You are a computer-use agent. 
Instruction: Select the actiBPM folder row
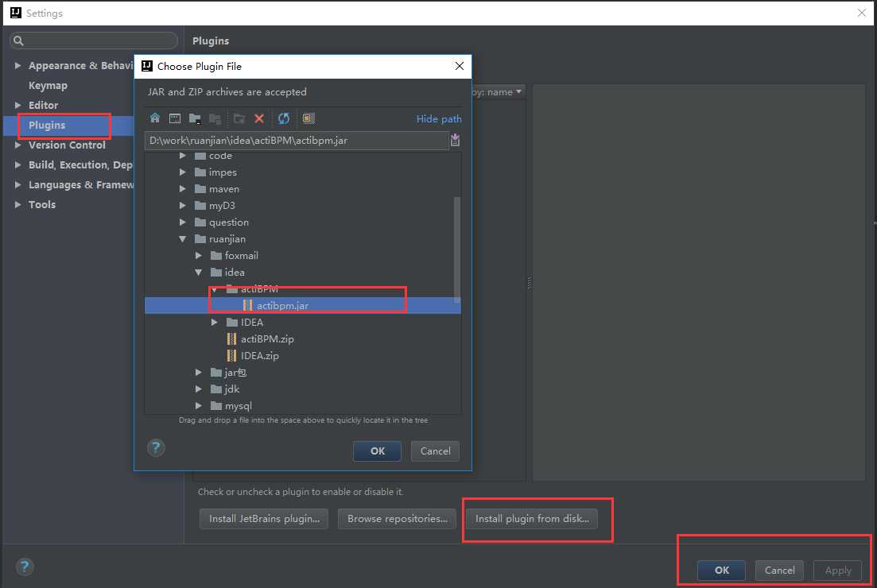259,289
